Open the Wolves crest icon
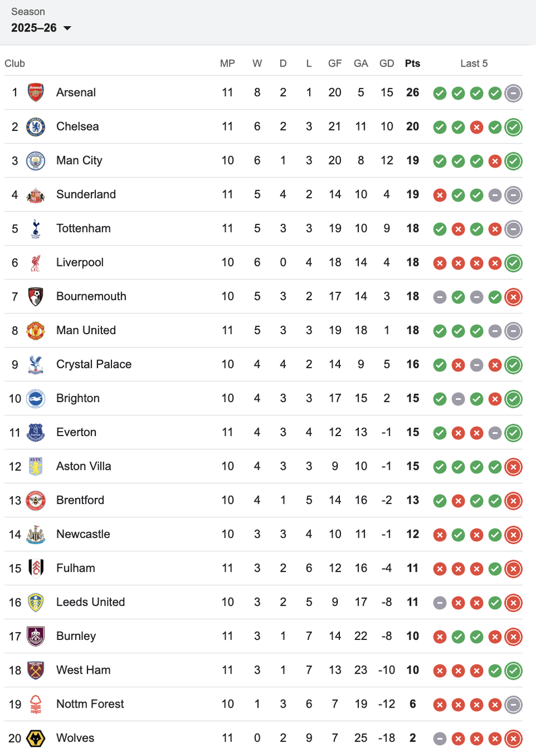The image size is (560, 753). 36,738
